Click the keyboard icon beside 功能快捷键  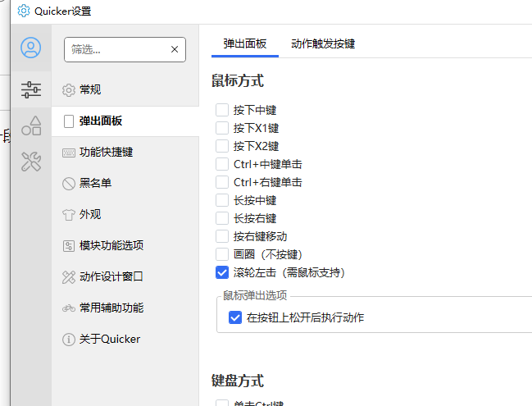69,153
